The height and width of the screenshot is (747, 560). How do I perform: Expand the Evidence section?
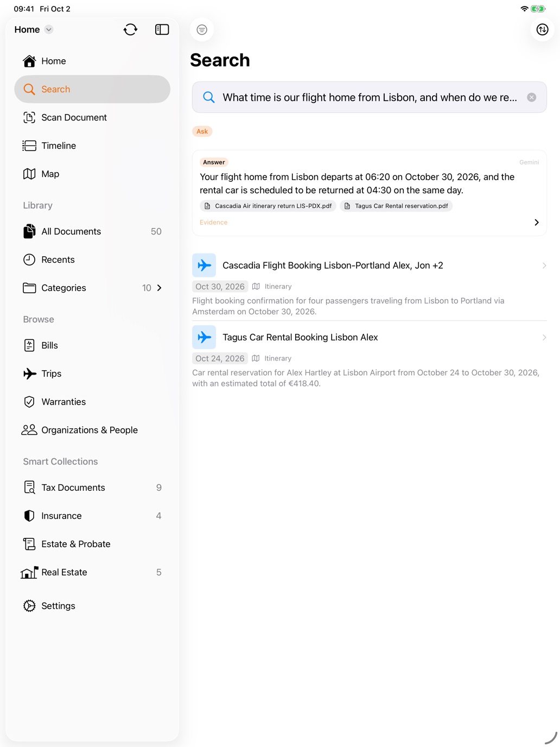click(x=214, y=222)
